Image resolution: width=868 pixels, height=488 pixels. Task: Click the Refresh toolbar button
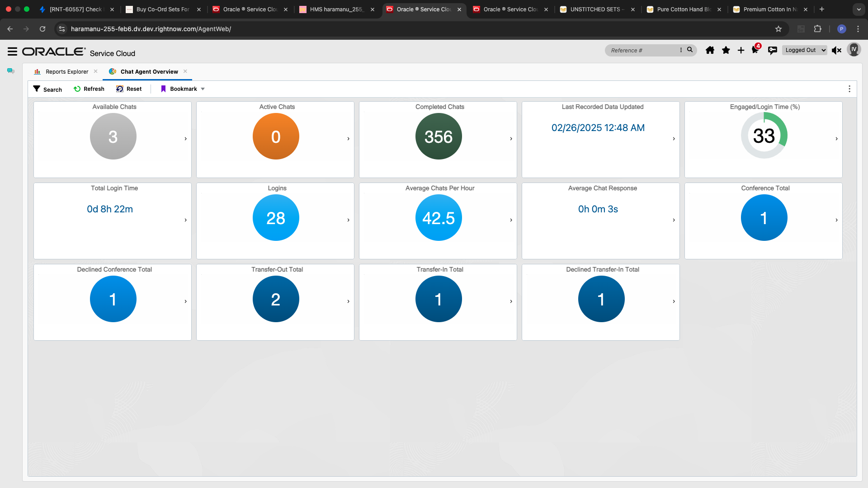pyautogui.click(x=89, y=89)
